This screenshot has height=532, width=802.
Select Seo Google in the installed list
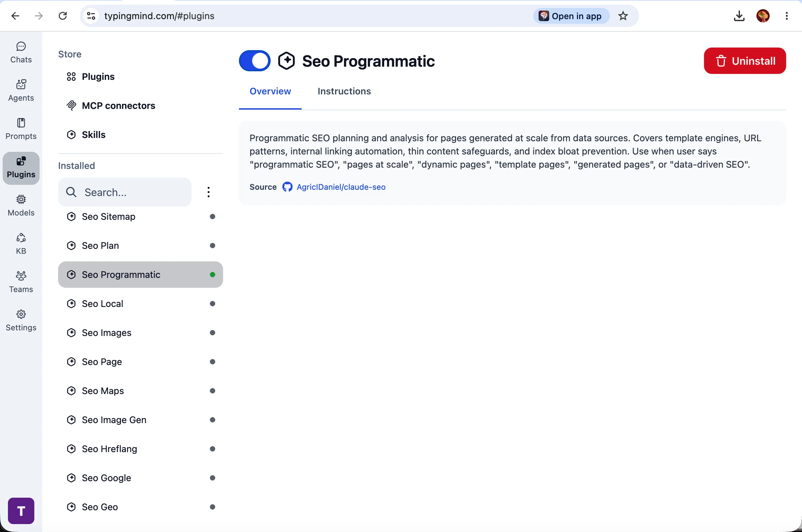pos(141,478)
